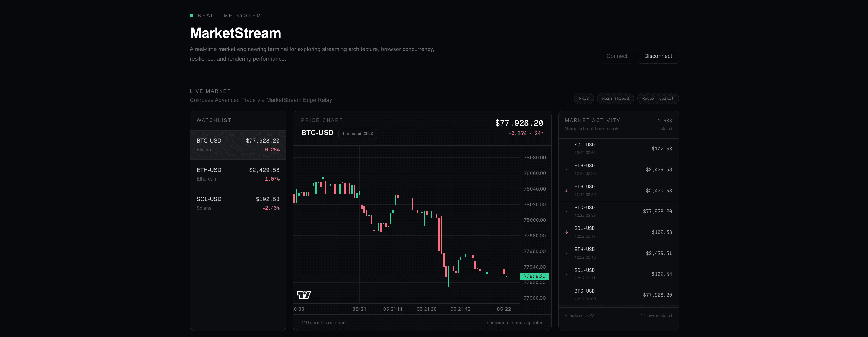Open the ETH-USD event at 12:22:02.38
The image size is (868, 337).
[618, 169]
